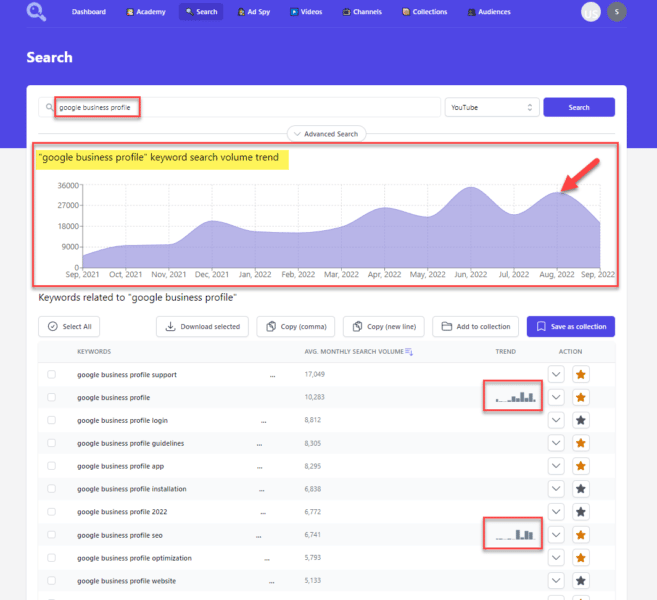Click the Download selected button
This screenshot has width=657, height=600.
pyautogui.click(x=203, y=326)
